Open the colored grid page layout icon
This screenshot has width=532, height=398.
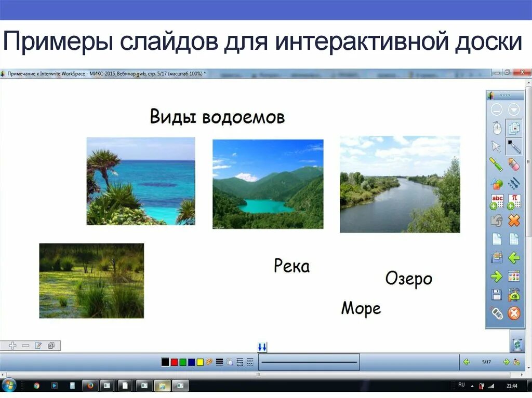pyautogui.click(x=514, y=276)
